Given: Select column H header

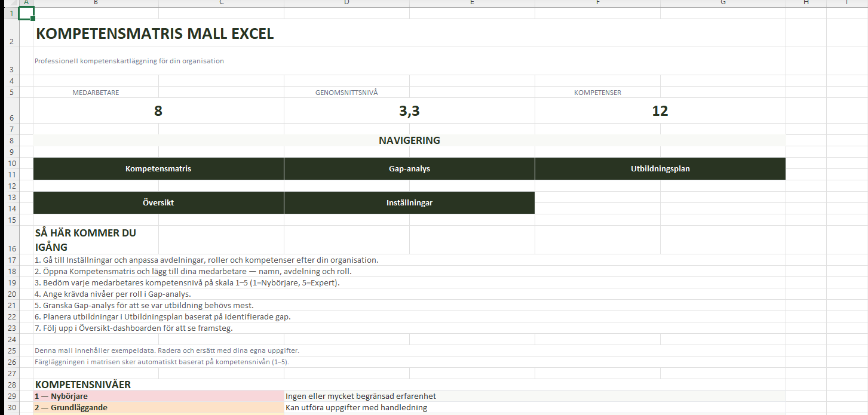Looking at the screenshot, I should [806, 3].
